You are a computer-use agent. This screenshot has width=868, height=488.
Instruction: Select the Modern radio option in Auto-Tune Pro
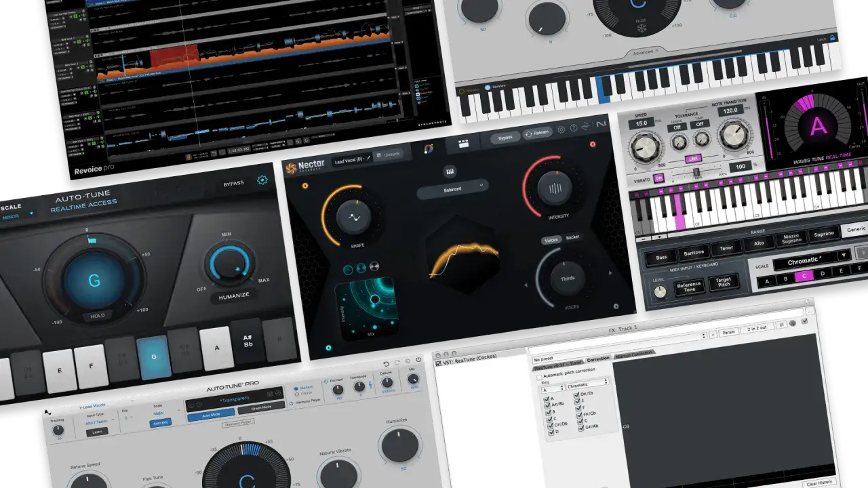(x=296, y=388)
